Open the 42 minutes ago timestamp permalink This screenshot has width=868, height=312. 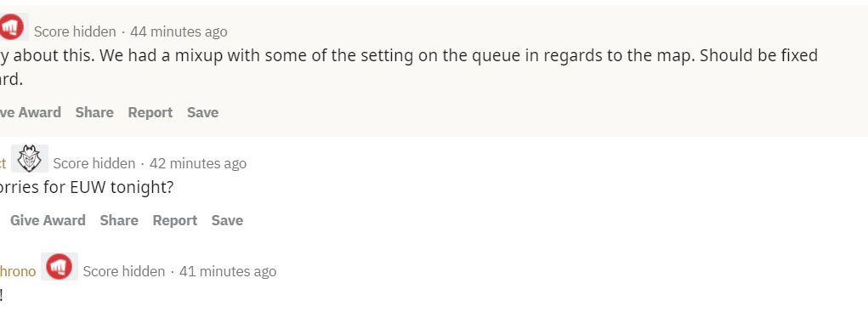click(x=198, y=164)
